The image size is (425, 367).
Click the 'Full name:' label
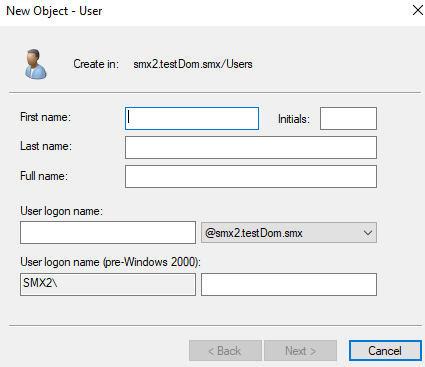click(44, 176)
